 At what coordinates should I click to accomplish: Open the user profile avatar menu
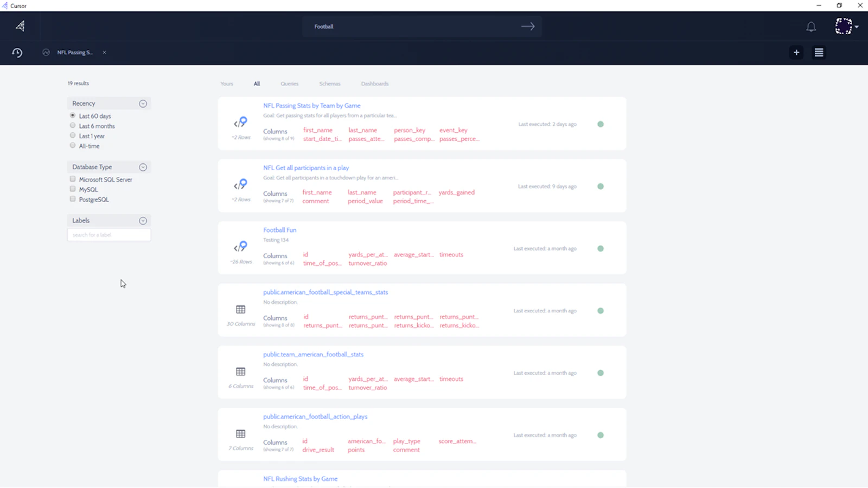pyautogui.click(x=844, y=26)
